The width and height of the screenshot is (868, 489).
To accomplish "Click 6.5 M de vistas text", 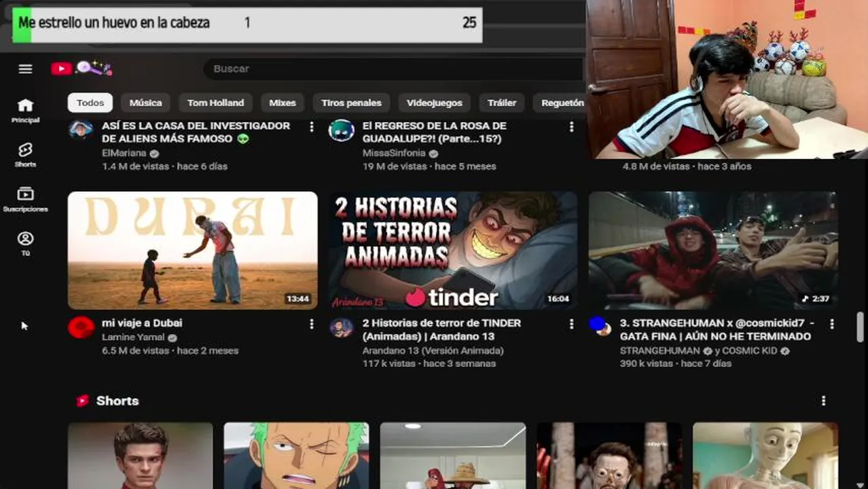I will 135,351.
